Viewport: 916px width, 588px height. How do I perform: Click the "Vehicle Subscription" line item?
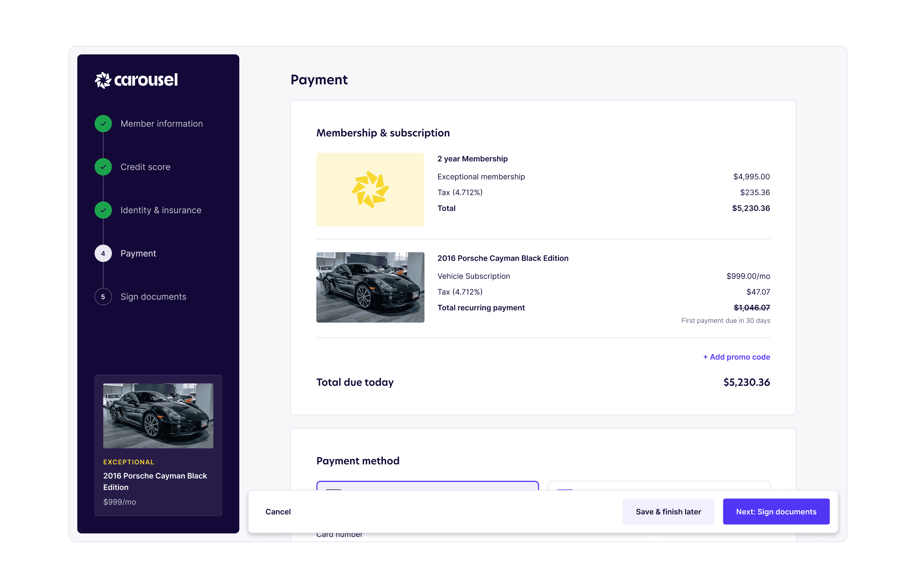coord(474,276)
